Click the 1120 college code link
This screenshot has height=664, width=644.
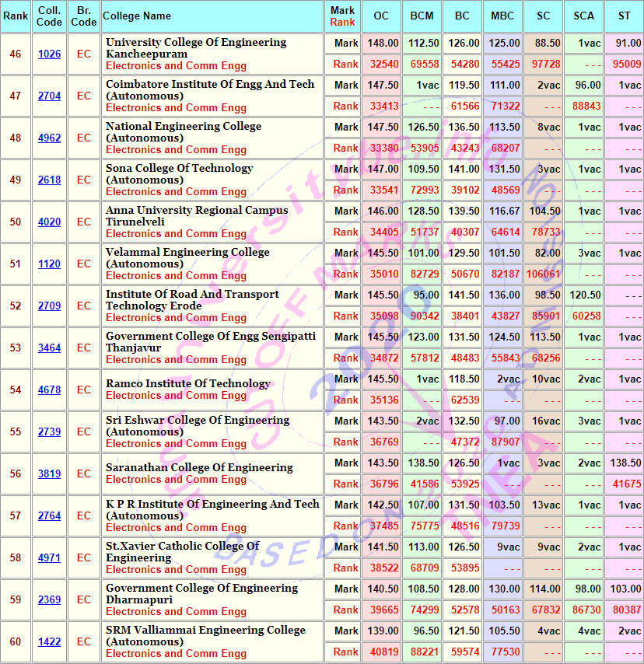(49, 264)
